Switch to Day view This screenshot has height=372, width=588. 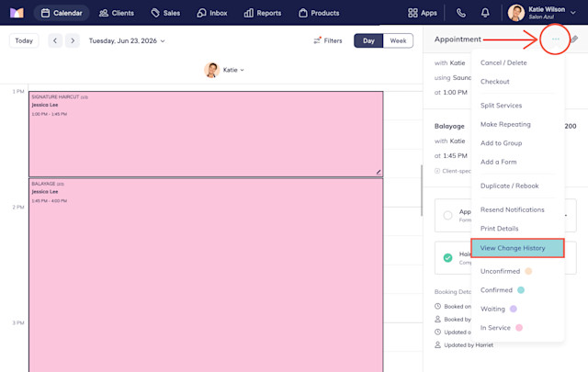click(x=368, y=40)
